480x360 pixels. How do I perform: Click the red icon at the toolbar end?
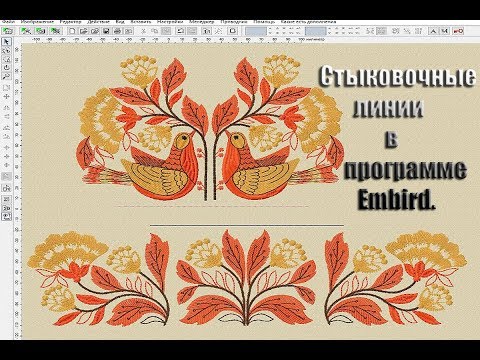pos(458,31)
